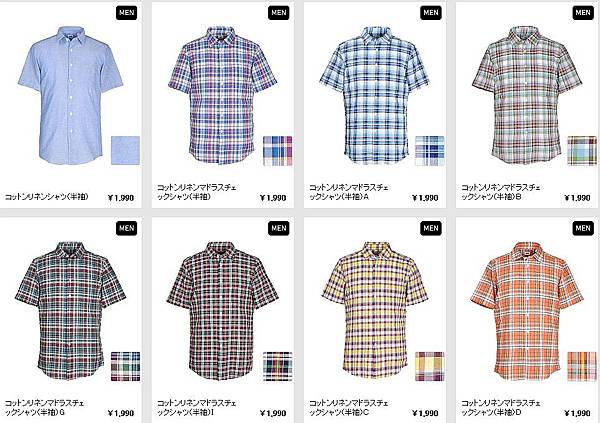Click the MEN badge on the orange check shirt
Image resolution: width=600 pixels, height=423 pixels.
pyautogui.click(x=583, y=229)
